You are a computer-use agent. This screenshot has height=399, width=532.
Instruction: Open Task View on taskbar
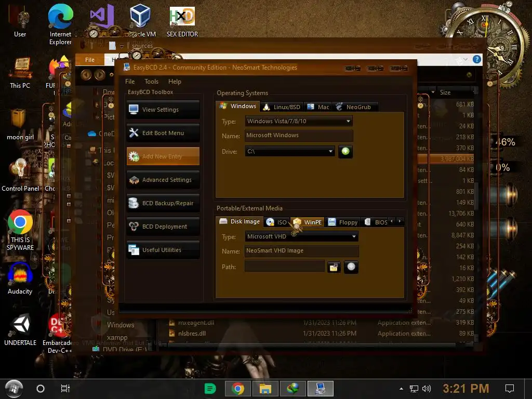(65, 389)
